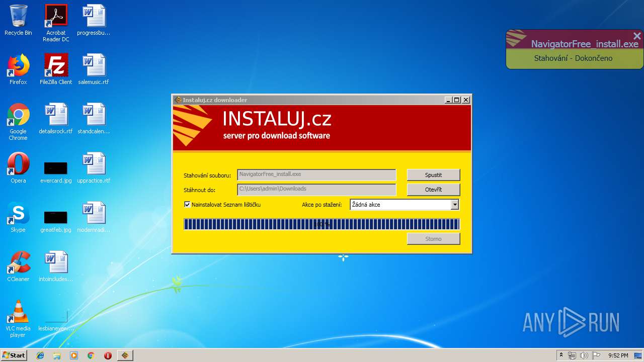Launch VLC media player shortcut
The image size is (644, 362).
18,319
